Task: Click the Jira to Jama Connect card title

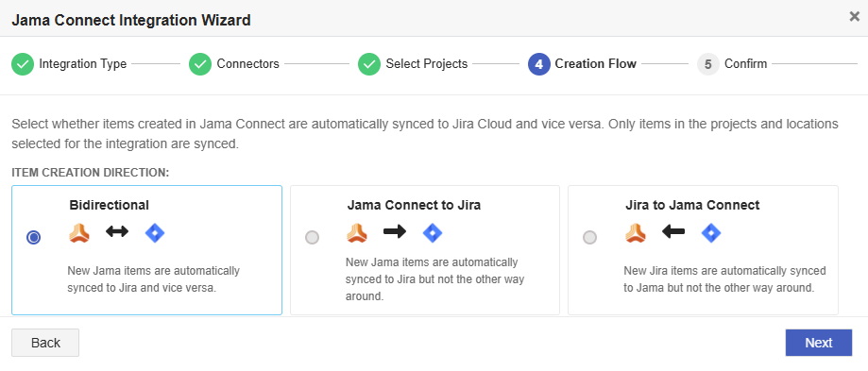Action: click(692, 205)
